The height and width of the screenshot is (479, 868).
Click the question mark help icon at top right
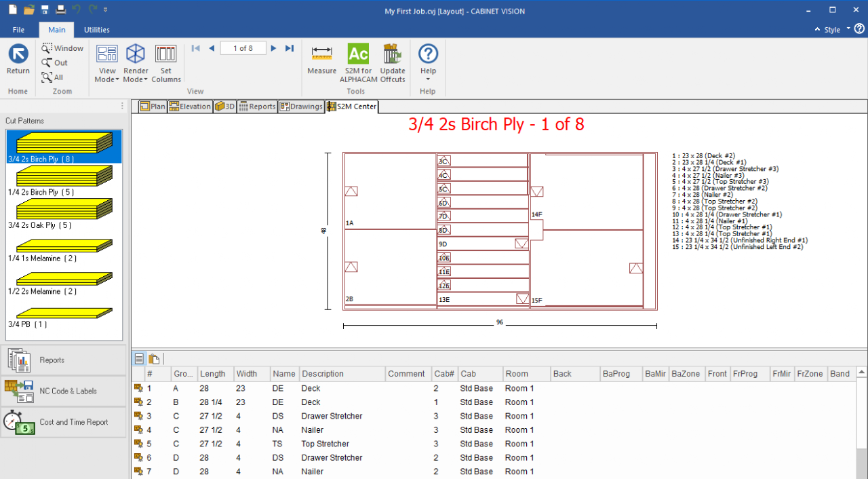tap(859, 29)
